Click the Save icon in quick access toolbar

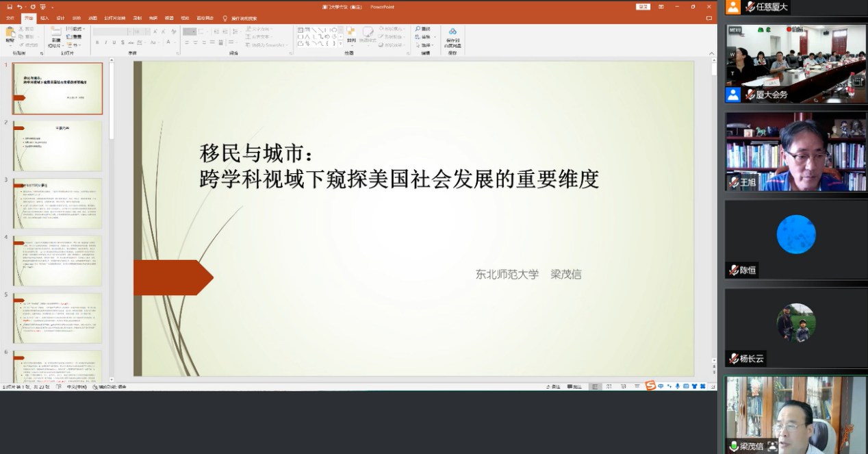(10, 7)
